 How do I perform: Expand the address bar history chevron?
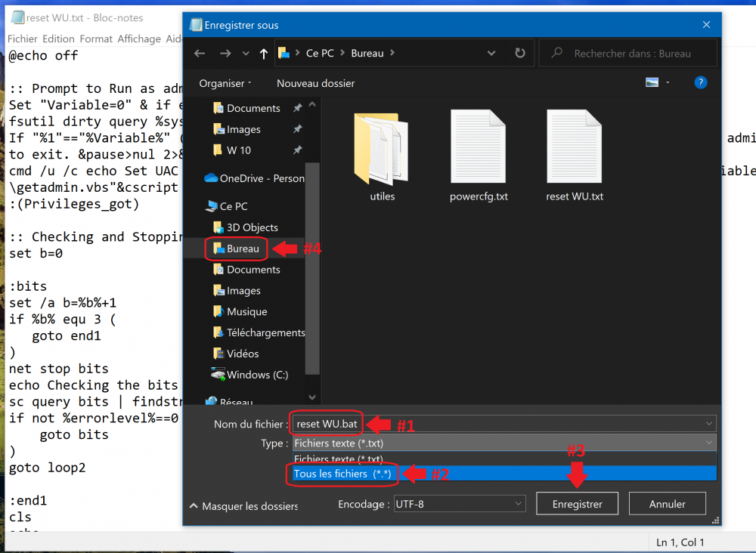491,54
